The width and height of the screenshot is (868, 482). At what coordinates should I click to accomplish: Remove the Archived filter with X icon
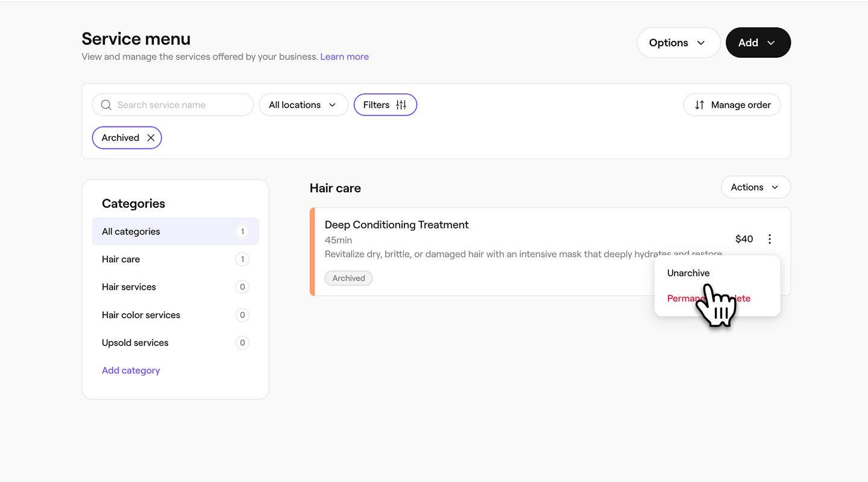[x=151, y=138]
